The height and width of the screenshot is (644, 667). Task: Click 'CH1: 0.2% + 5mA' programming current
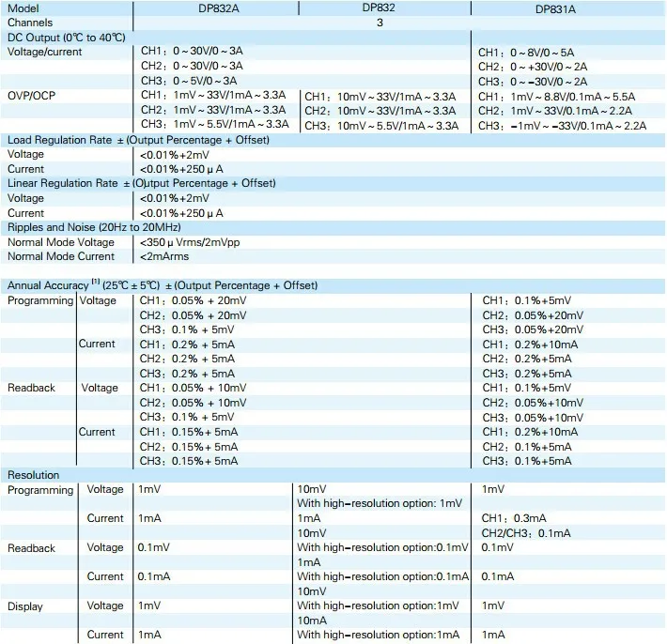187,345
